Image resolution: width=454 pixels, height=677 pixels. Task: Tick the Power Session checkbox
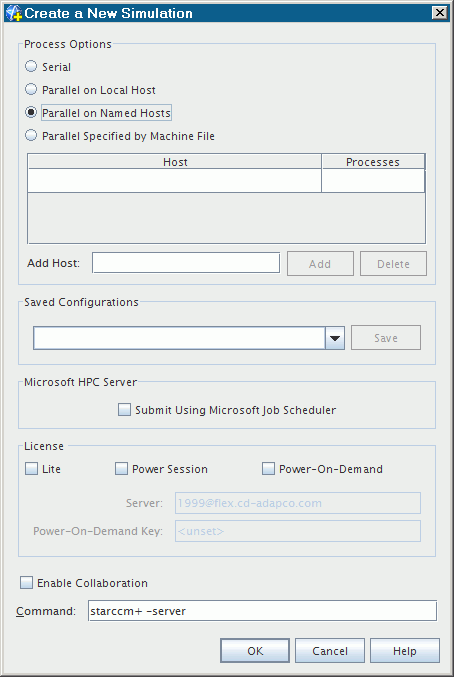click(121, 469)
